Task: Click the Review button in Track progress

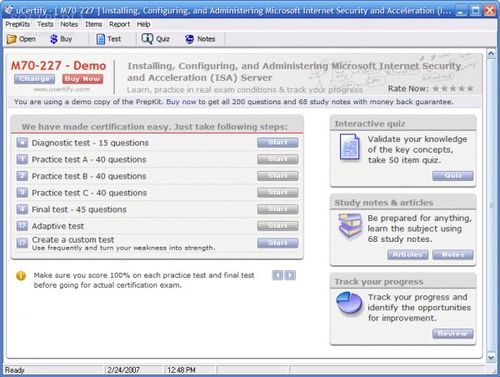Action: [x=453, y=333]
